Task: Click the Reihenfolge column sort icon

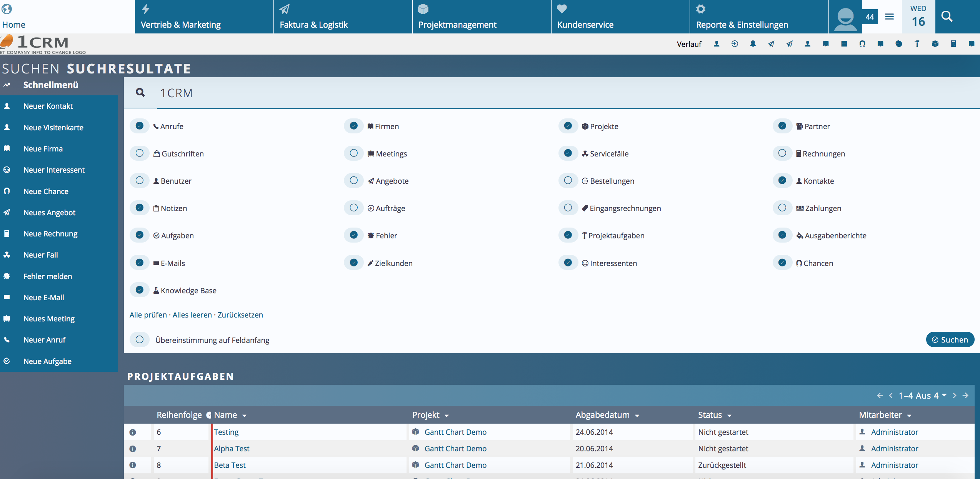Action: pyautogui.click(x=208, y=415)
